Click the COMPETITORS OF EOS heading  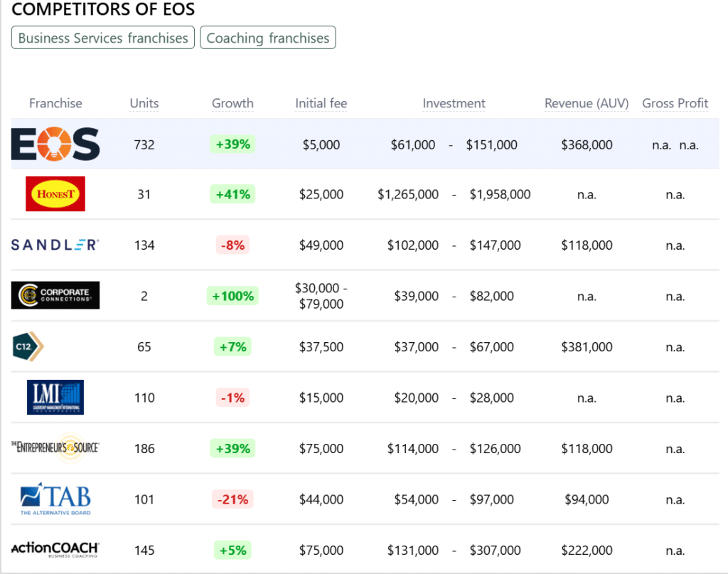tap(103, 9)
